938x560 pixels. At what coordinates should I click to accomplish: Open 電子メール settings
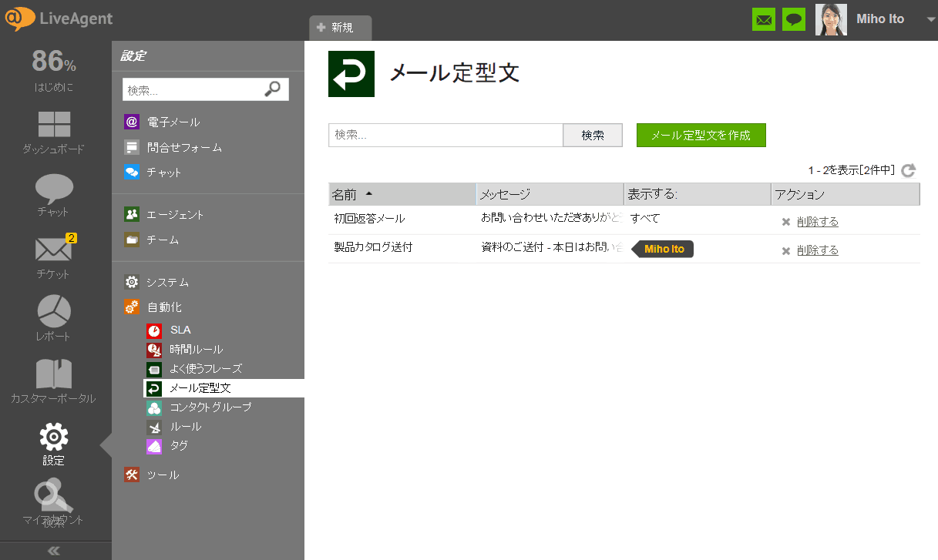coord(162,122)
